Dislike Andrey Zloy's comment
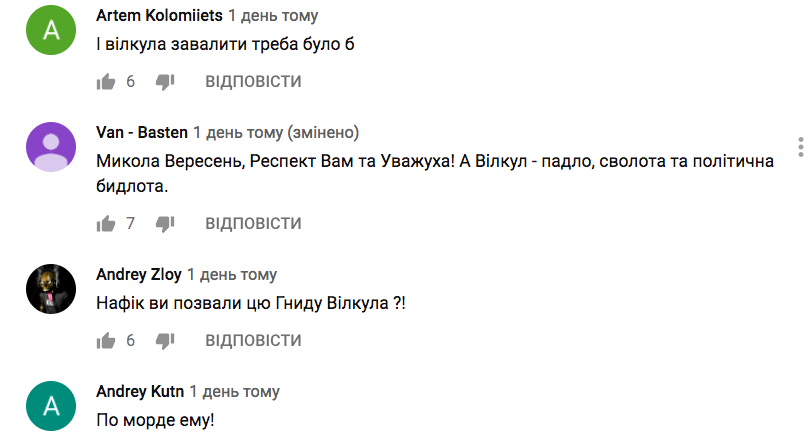The height and width of the screenshot is (442, 809). tap(165, 340)
